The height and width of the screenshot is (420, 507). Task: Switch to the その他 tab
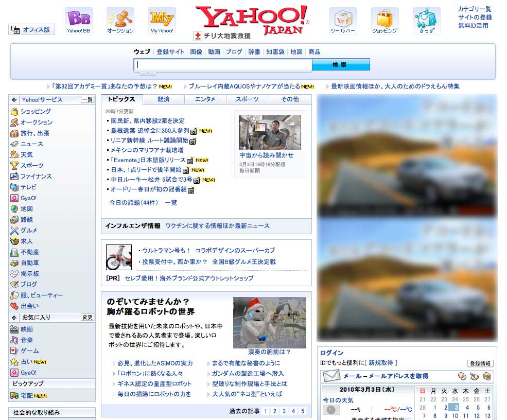tap(290, 99)
